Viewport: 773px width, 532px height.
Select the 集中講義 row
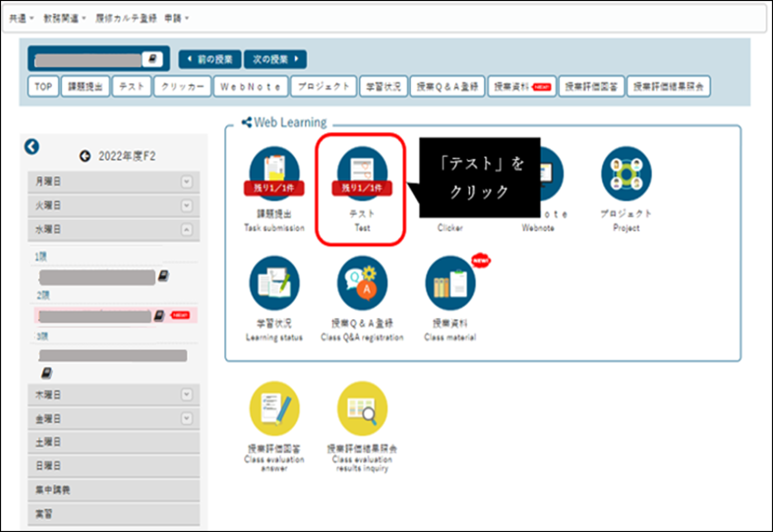tap(113, 490)
